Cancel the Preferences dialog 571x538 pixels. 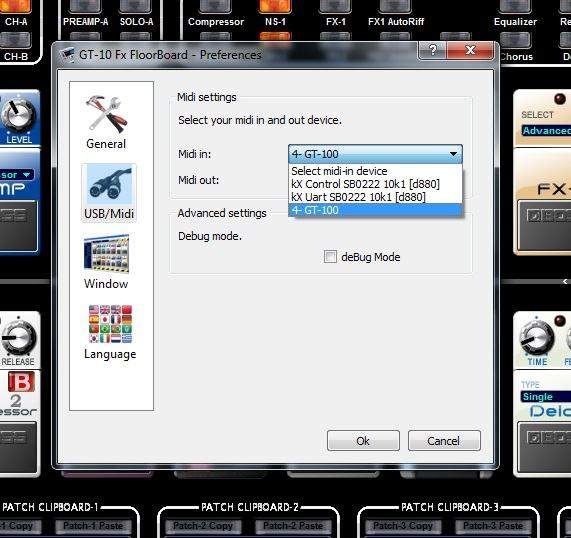(444, 441)
